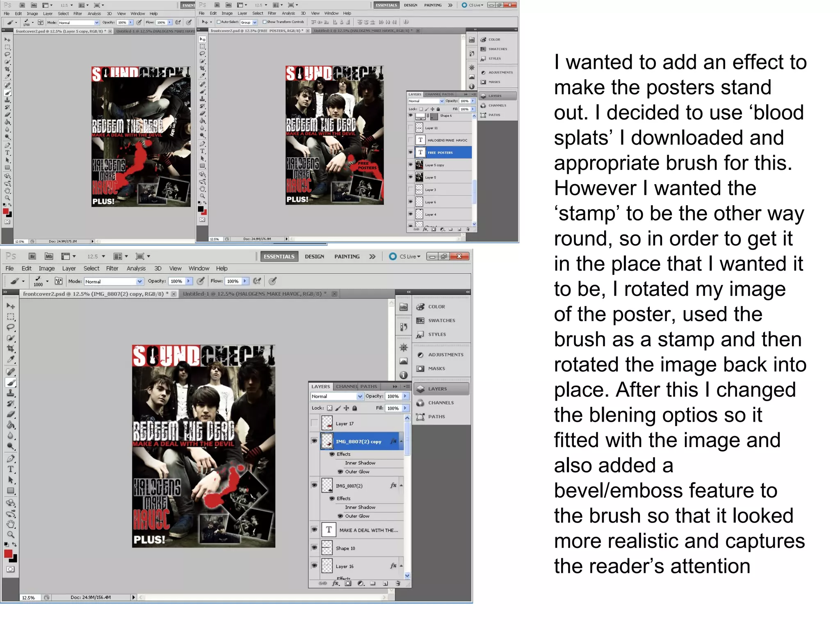Open the Image menu in FREE POSTERS window
The width and height of the screenshot is (840, 630).
(x=227, y=13)
